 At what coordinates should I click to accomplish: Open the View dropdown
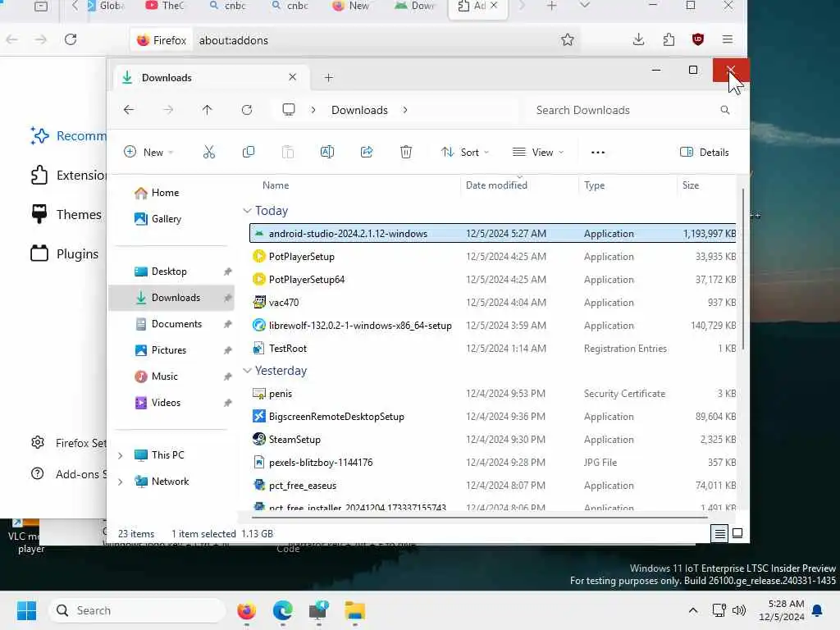(538, 152)
